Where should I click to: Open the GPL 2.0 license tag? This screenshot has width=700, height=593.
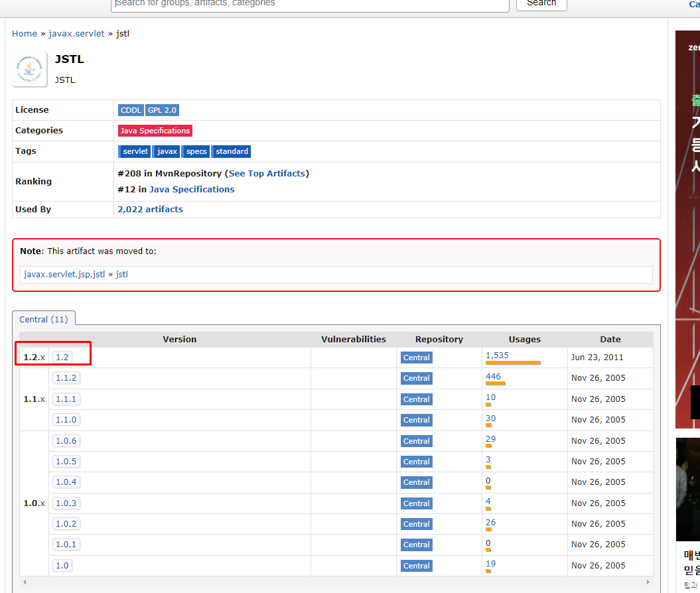[162, 110]
